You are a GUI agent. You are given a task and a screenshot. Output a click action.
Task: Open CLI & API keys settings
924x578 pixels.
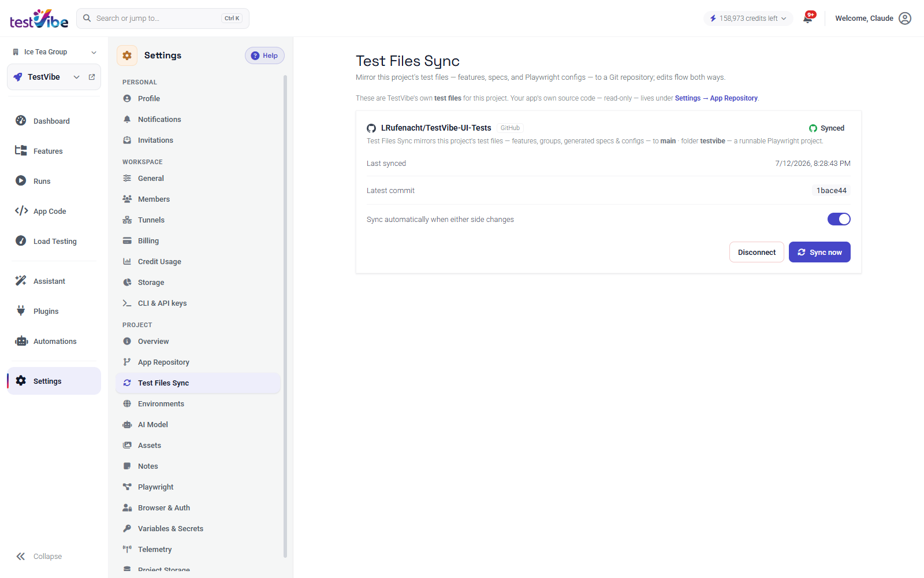tap(198, 303)
